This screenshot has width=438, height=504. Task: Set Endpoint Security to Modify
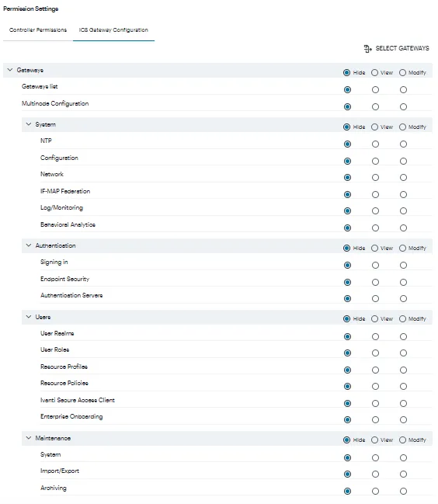pos(403,282)
